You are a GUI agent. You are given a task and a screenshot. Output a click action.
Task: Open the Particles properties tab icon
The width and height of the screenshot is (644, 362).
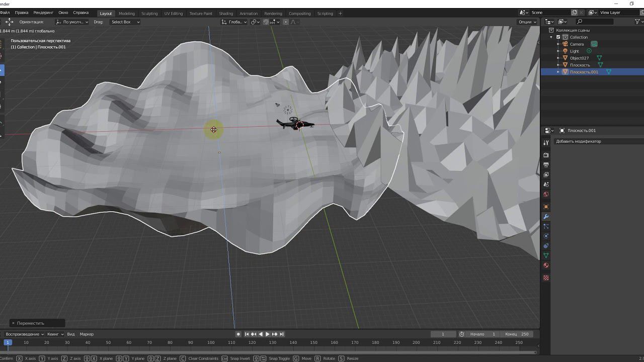tap(546, 227)
